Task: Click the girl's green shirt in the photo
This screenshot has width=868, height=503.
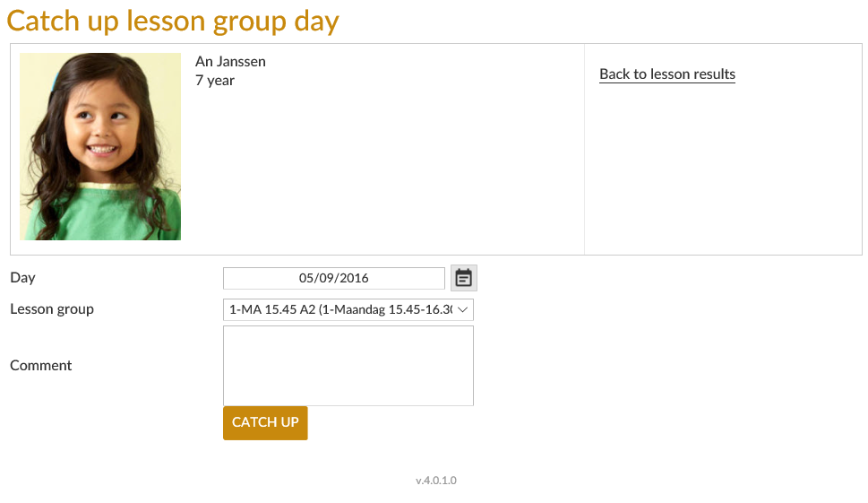Action: click(99, 213)
